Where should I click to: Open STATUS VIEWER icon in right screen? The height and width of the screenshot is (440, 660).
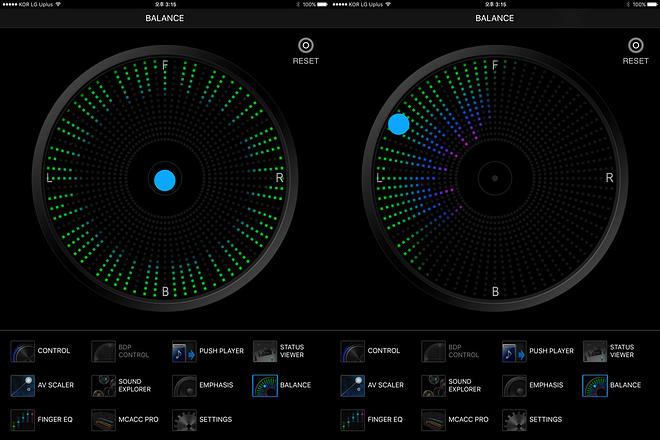click(595, 351)
